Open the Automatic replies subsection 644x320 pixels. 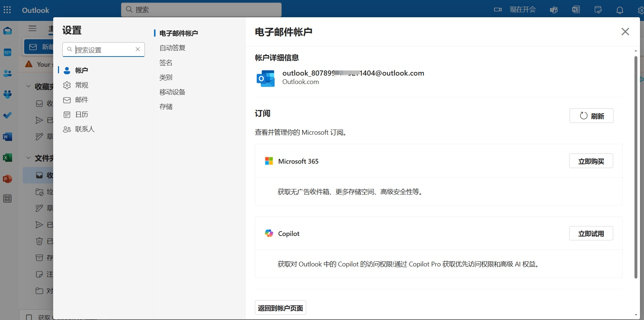pyautogui.click(x=172, y=48)
